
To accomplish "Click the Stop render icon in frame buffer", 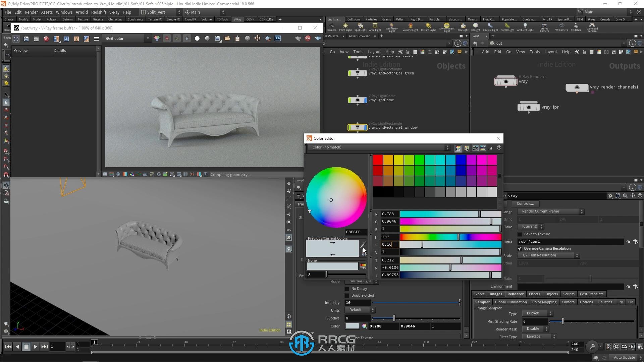I will pos(308,39).
